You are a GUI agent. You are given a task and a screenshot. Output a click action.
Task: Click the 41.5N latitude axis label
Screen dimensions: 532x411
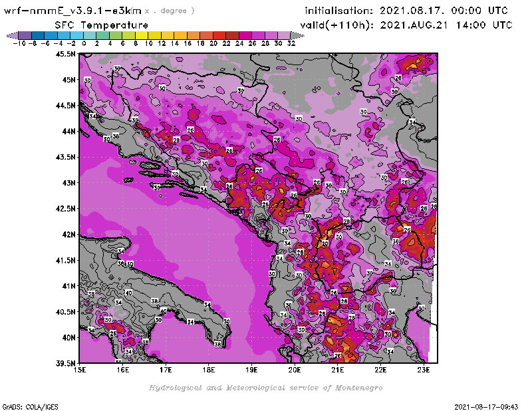[65, 260]
